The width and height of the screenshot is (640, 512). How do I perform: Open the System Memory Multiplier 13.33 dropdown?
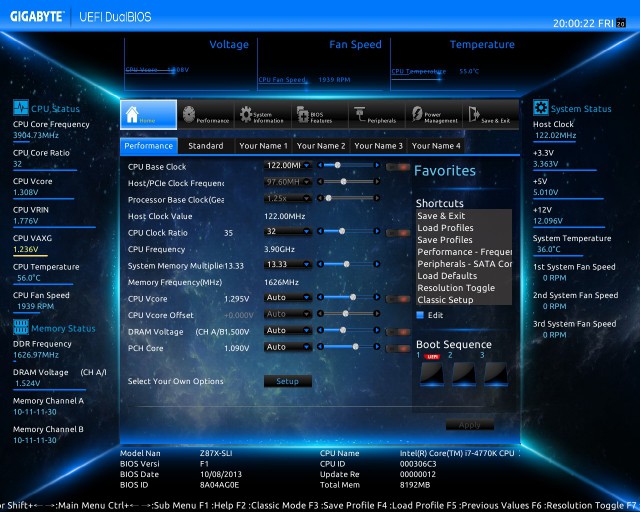(x=288, y=265)
